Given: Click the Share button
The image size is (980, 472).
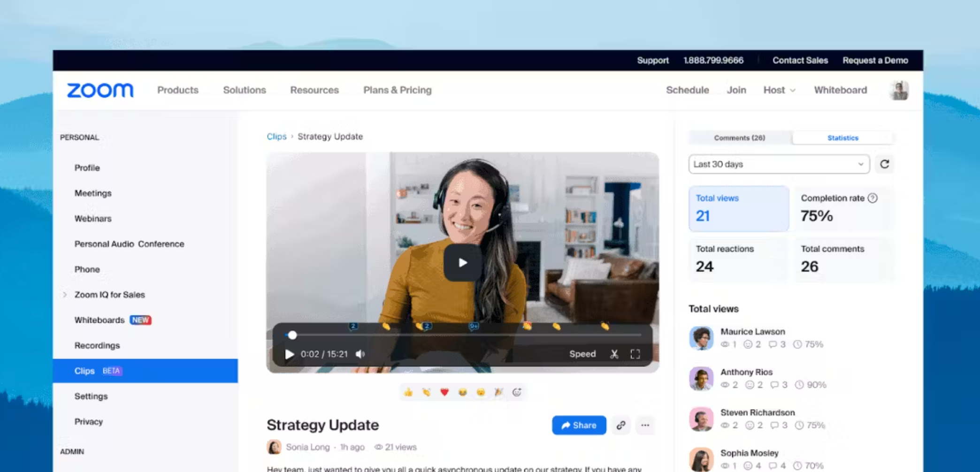Looking at the screenshot, I should pos(579,425).
